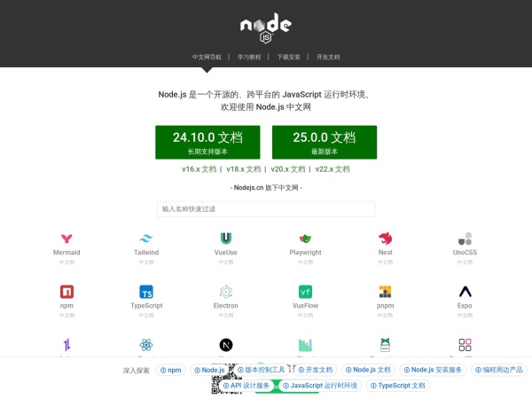Open 下载安装 menu item
Viewport: 532px width, 399px height.
(288, 57)
